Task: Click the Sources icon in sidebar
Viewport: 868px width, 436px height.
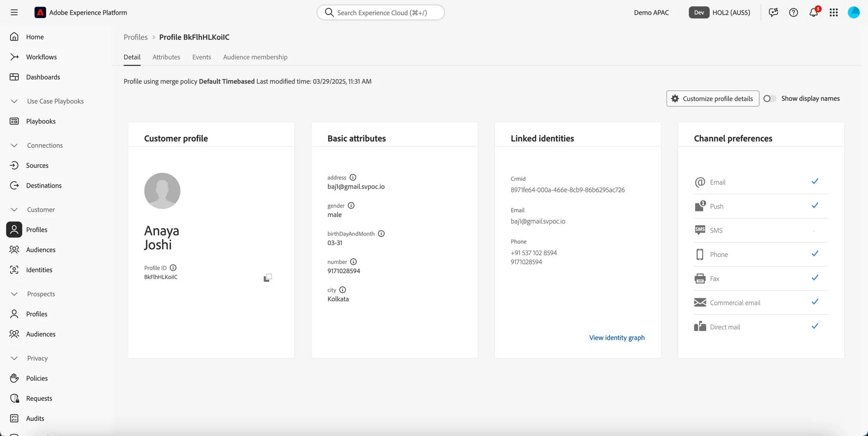Action: tap(14, 165)
